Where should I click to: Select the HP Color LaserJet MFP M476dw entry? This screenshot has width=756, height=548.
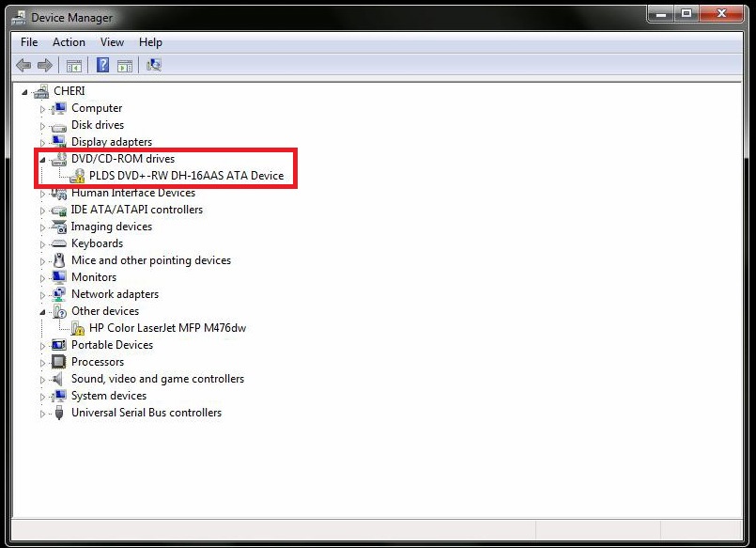point(168,328)
